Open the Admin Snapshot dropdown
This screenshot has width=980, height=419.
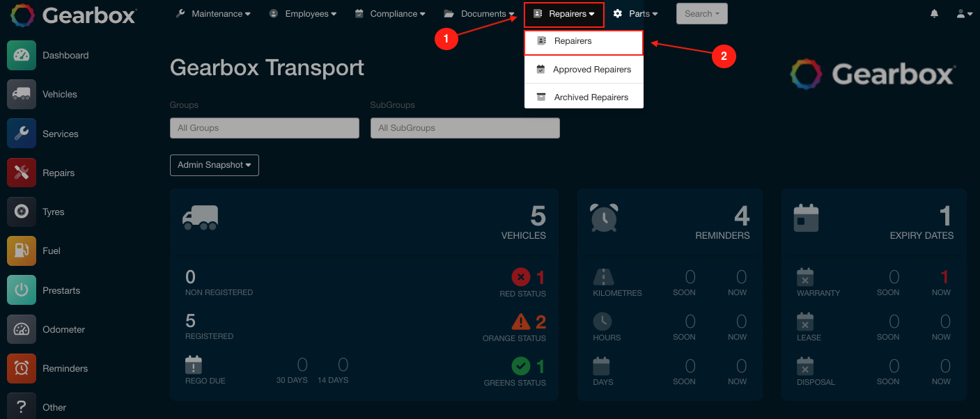tap(215, 165)
